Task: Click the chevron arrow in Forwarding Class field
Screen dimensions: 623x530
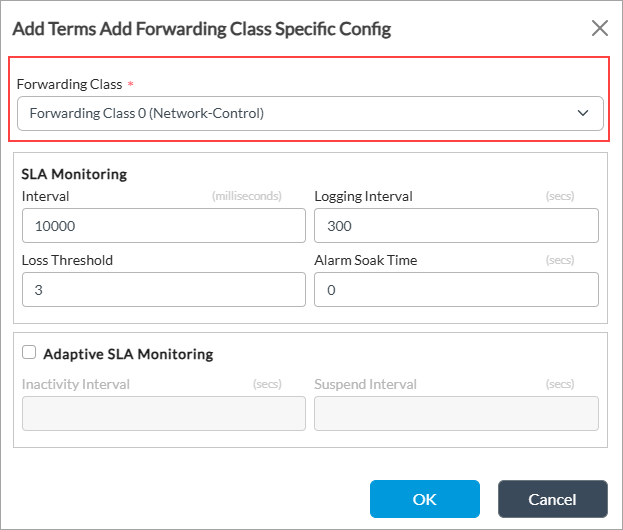Action: [583, 113]
